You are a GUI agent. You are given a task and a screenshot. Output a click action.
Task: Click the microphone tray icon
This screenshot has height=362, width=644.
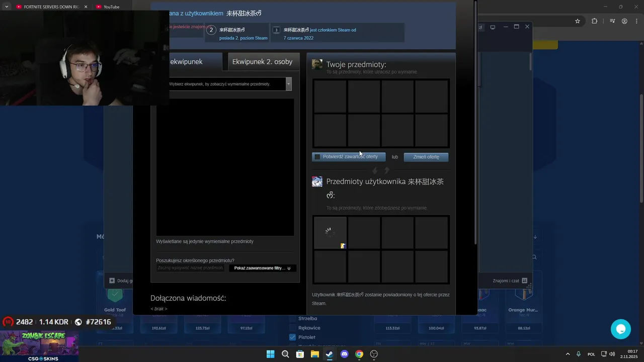point(579,354)
